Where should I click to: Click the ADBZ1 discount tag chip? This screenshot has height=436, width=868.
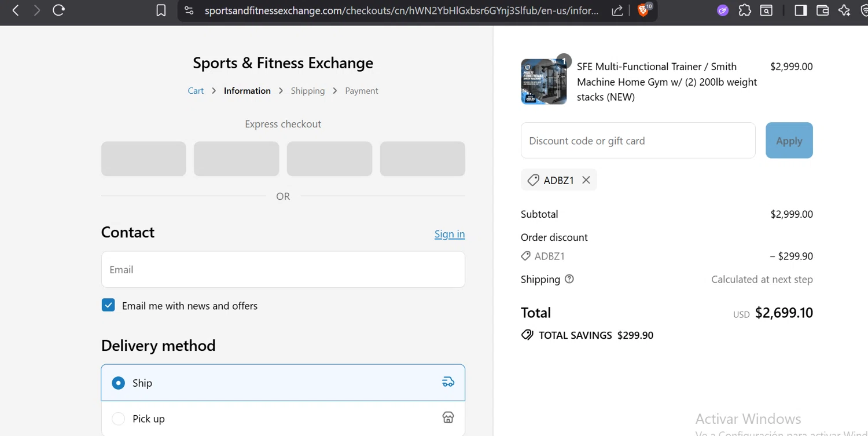pos(558,180)
